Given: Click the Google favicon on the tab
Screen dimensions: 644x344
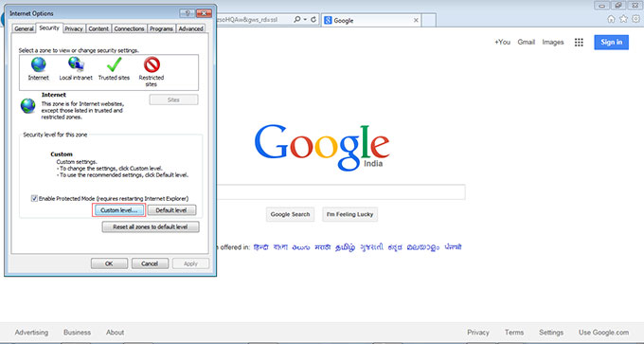Looking at the screenshot, I should [x=328, y=21].
